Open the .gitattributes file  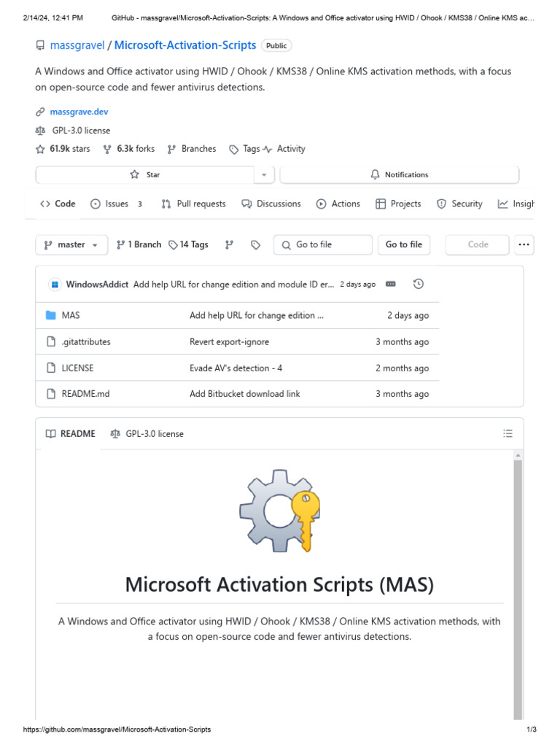pyautogui.click(x=86, y=341)
